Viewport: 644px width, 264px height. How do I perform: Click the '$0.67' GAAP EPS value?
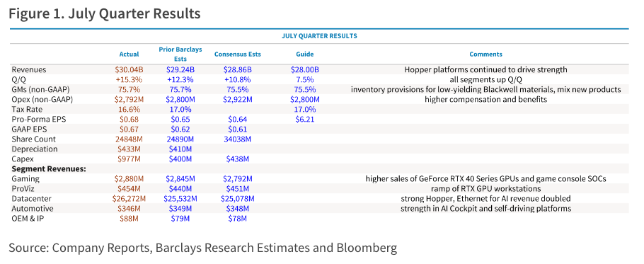click(129, 130)
